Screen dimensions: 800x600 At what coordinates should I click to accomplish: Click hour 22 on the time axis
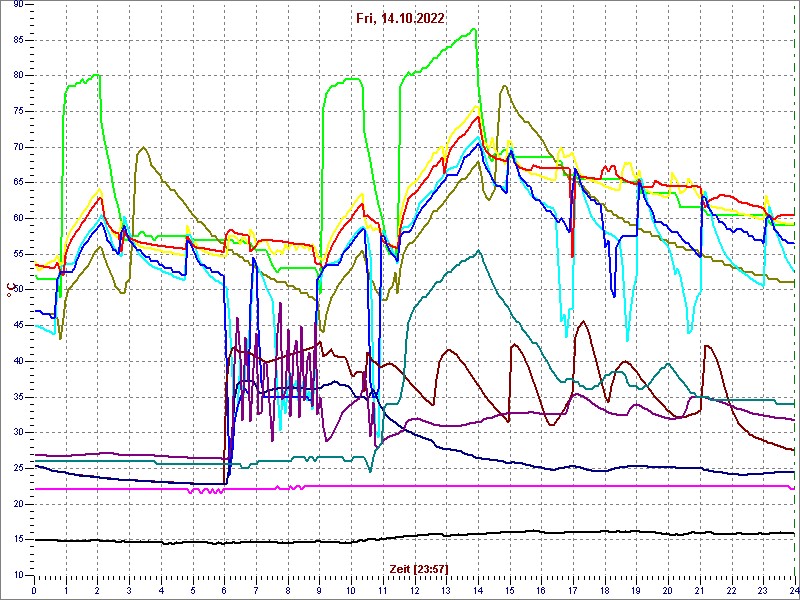(732, 590)
